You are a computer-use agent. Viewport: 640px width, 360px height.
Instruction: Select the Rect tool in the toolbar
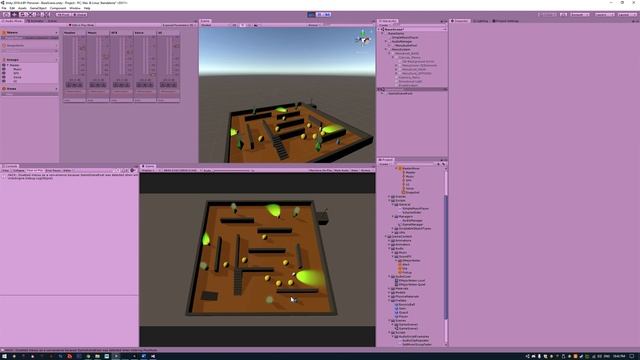(39, 14)
